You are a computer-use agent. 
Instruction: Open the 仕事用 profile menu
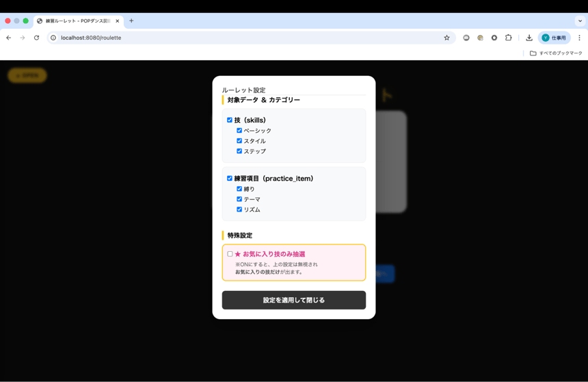554,38
